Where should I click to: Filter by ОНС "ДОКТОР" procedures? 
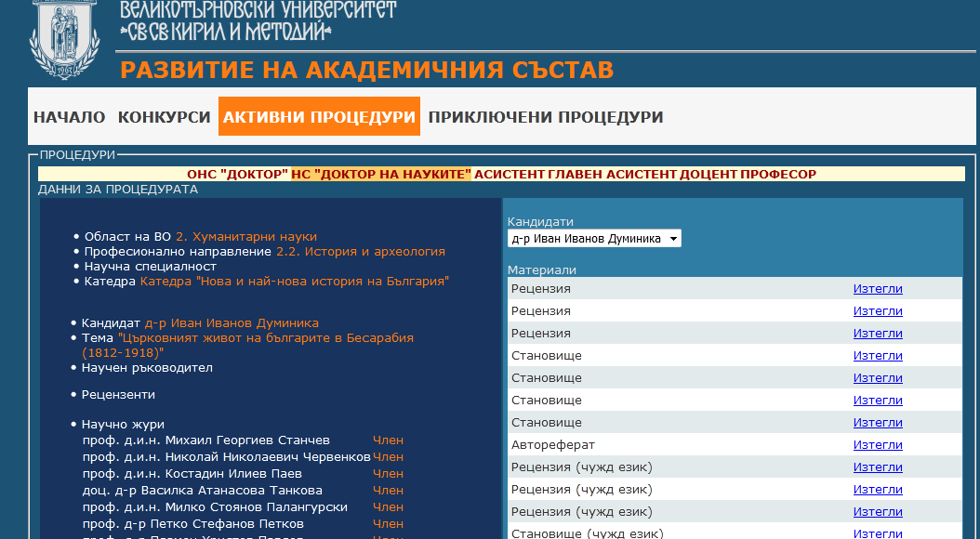[237, 174]
